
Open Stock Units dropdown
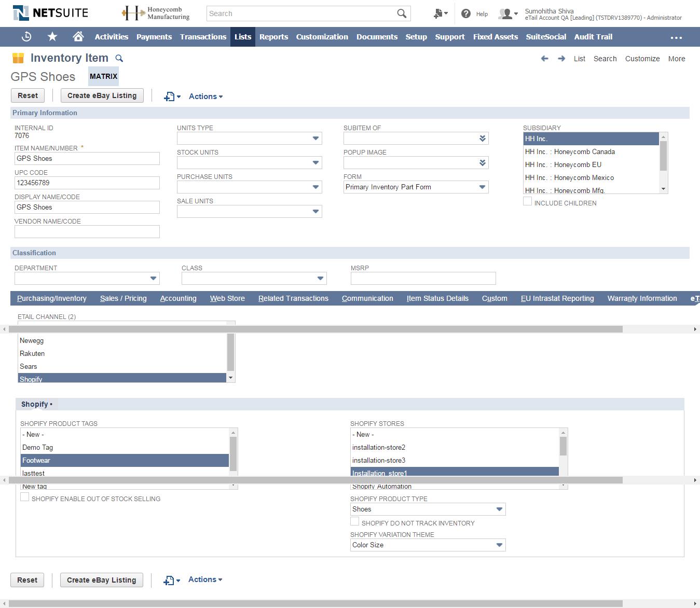point(315,163)
